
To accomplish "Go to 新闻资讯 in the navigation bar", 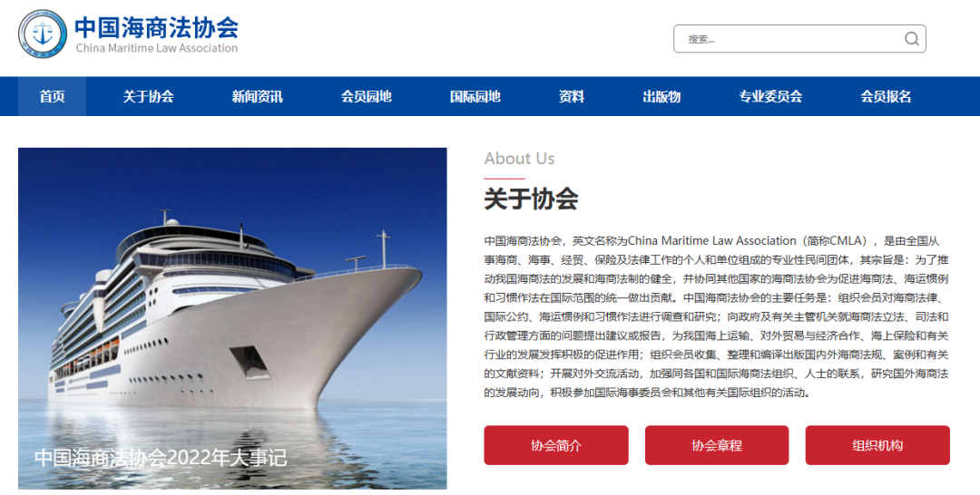I will 257,96.
